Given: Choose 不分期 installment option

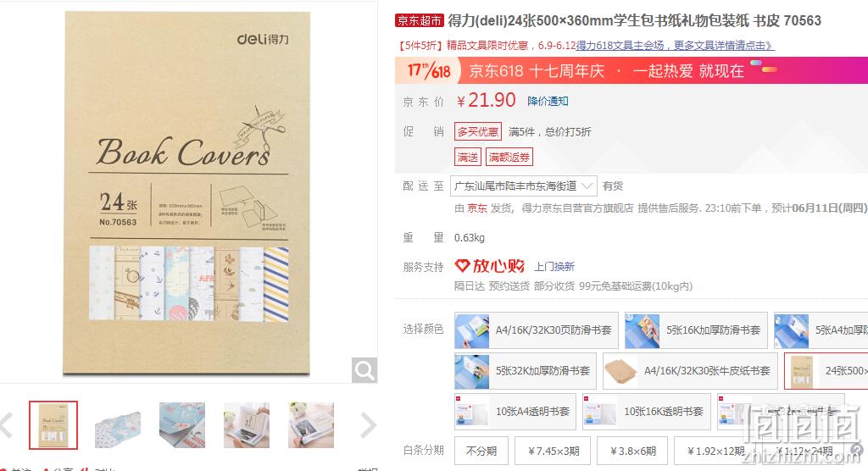Looking at the screenshot, I should click(481, 451).
